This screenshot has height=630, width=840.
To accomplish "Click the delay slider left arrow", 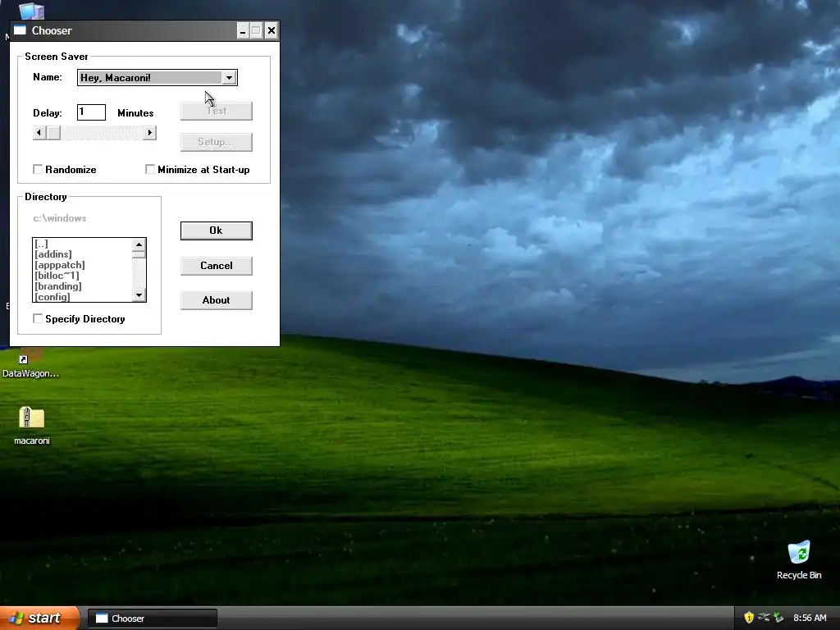I will pos(39,132).
